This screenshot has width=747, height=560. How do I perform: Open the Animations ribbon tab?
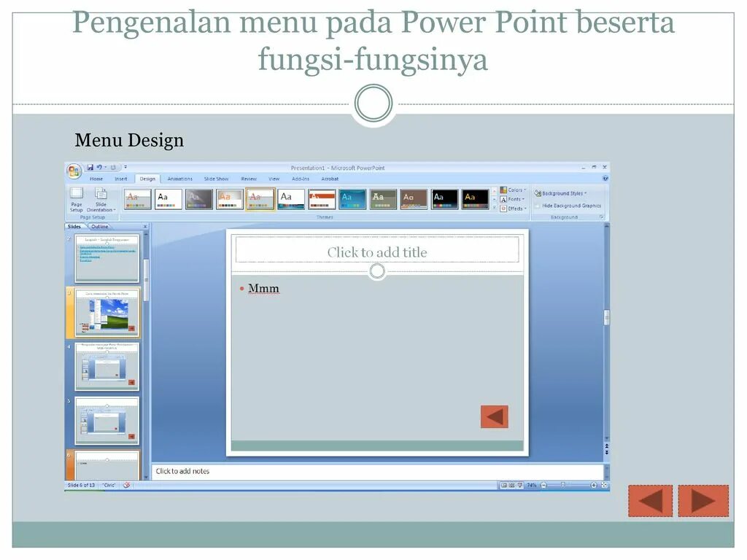(x=179, y=179)
